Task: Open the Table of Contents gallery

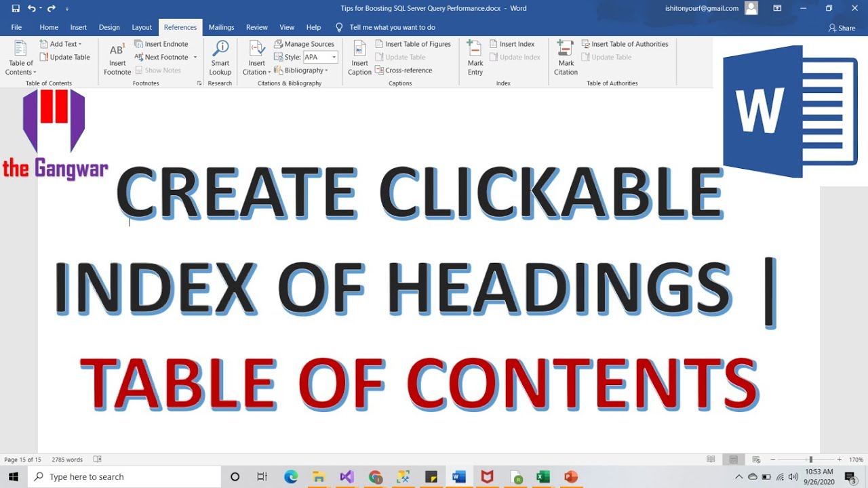Action: pyautogui.click(x=21, y=58)
